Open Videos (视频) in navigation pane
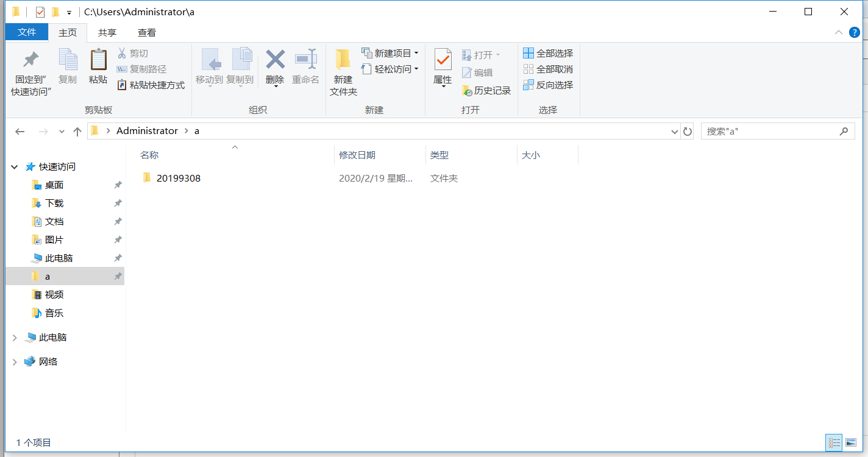868x457 pixels. click(54, 295)
